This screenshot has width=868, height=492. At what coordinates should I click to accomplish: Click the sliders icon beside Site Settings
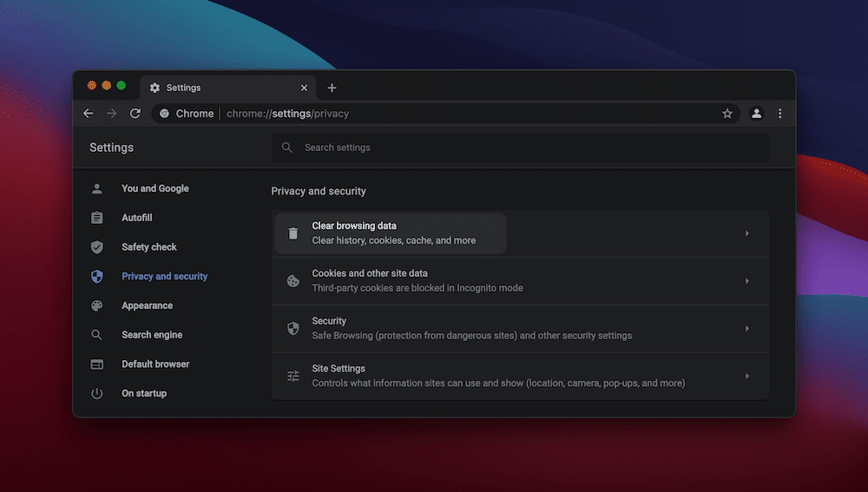293,376
